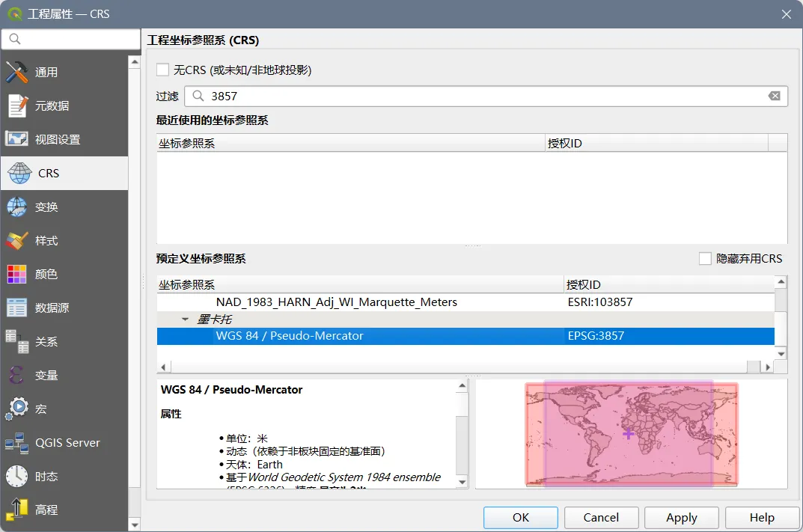Screen dimensions: 803x532
Task: Click right arrow of CRS list horizontal scrollbar
Action: pos(767,367)
